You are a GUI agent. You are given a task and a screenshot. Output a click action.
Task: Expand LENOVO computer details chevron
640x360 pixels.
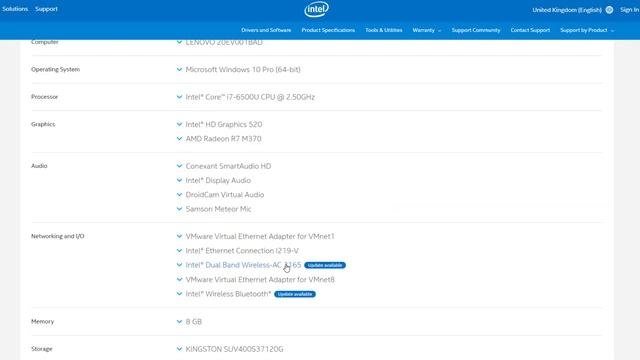click(179, 42)
